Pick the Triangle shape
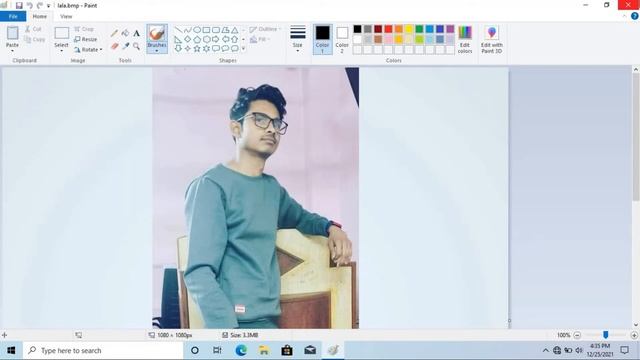Viewport: 640px width, 360px height. pyautogui.click(x=235, y=30)
